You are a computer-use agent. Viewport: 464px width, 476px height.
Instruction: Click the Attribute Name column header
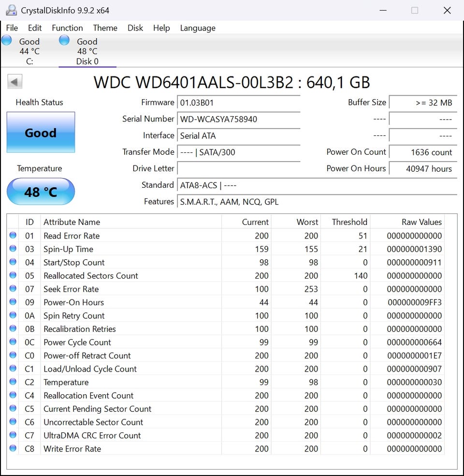click(x=131, y=222)
